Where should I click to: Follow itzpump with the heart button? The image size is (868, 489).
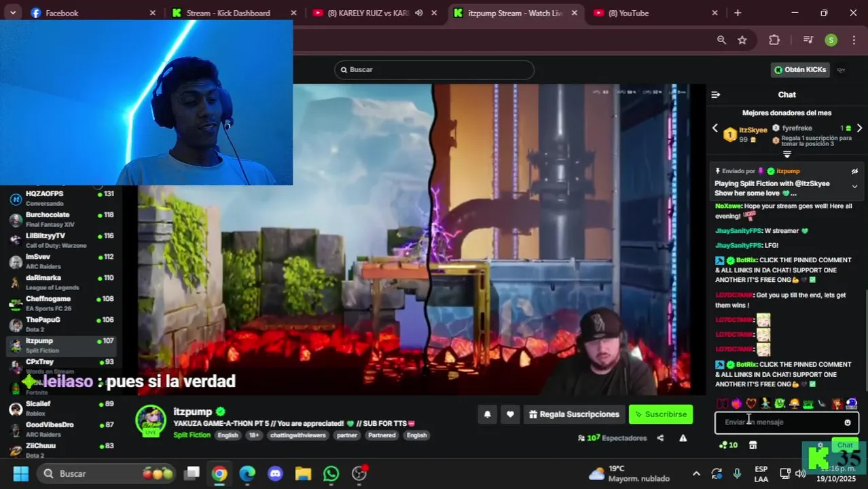[x=510, y=414]
